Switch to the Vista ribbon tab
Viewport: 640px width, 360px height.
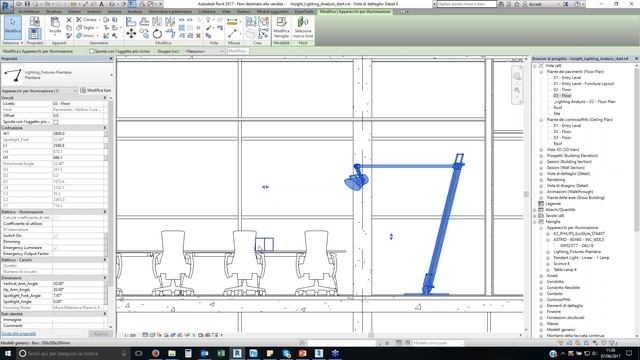pyautogui.click(x=226, y=12)
